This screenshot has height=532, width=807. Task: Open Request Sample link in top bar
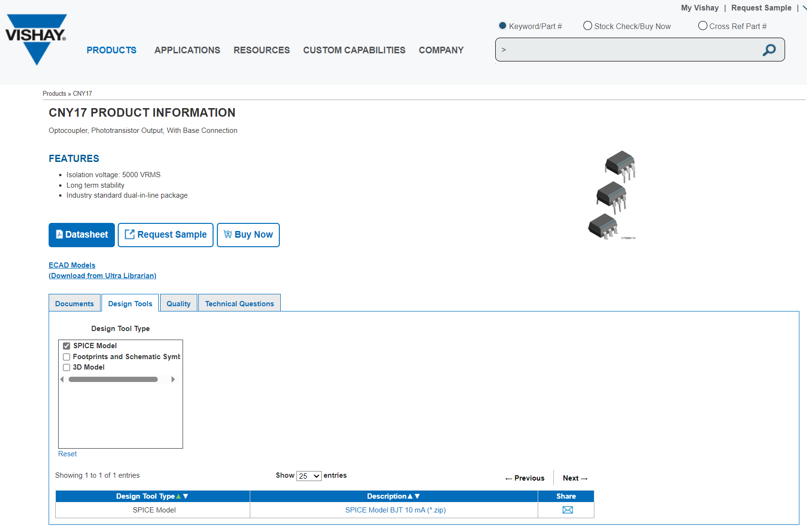(761, 8)
